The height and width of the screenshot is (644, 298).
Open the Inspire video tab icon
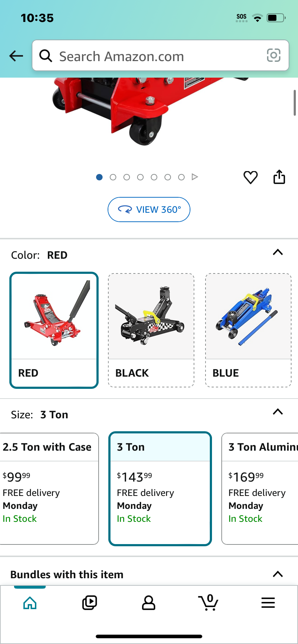point(89,603)
